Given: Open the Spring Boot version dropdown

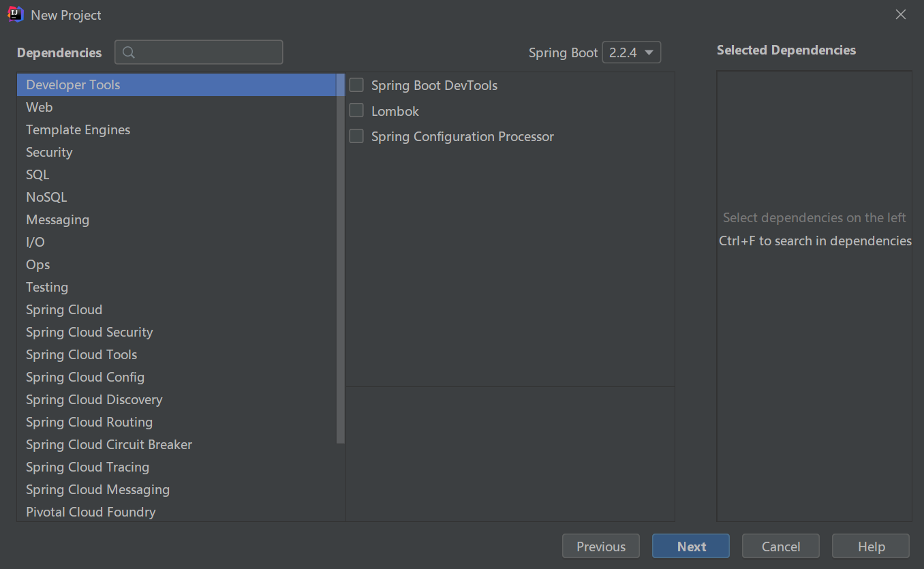Looking at the screenshot, I should pos(631,52).
